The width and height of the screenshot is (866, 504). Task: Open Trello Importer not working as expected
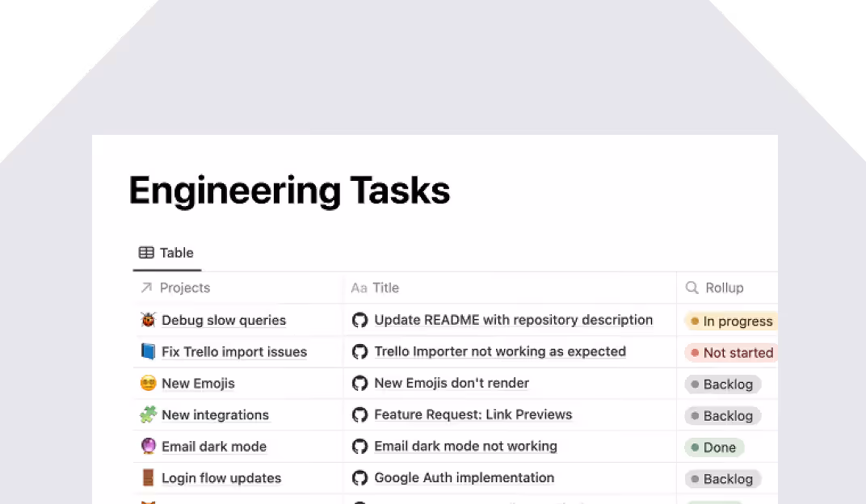[500, 351]
